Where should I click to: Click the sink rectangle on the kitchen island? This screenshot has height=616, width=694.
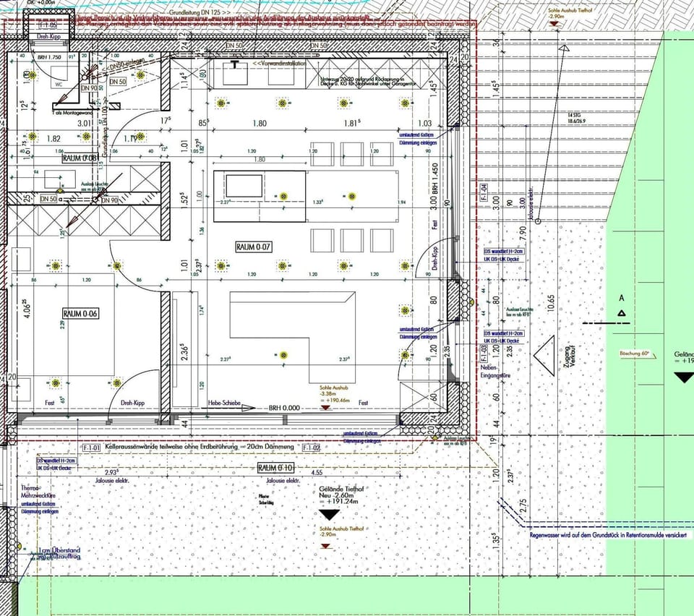244,186
